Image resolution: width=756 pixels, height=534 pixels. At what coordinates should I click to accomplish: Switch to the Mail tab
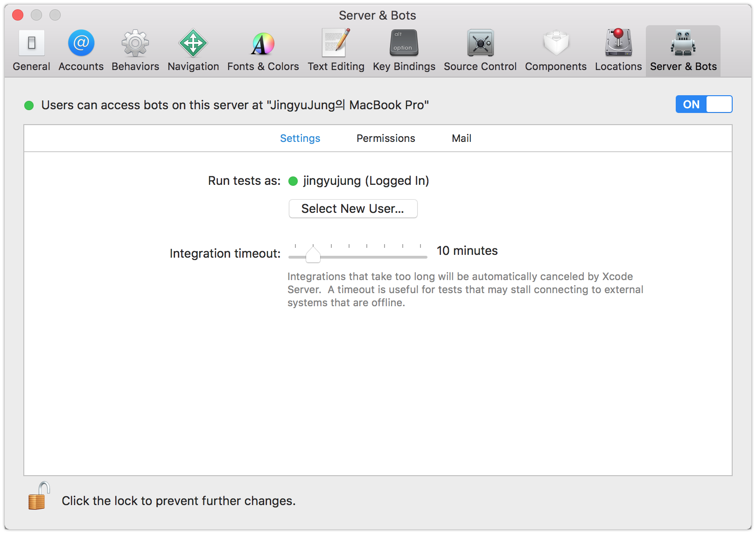point(462,138)
